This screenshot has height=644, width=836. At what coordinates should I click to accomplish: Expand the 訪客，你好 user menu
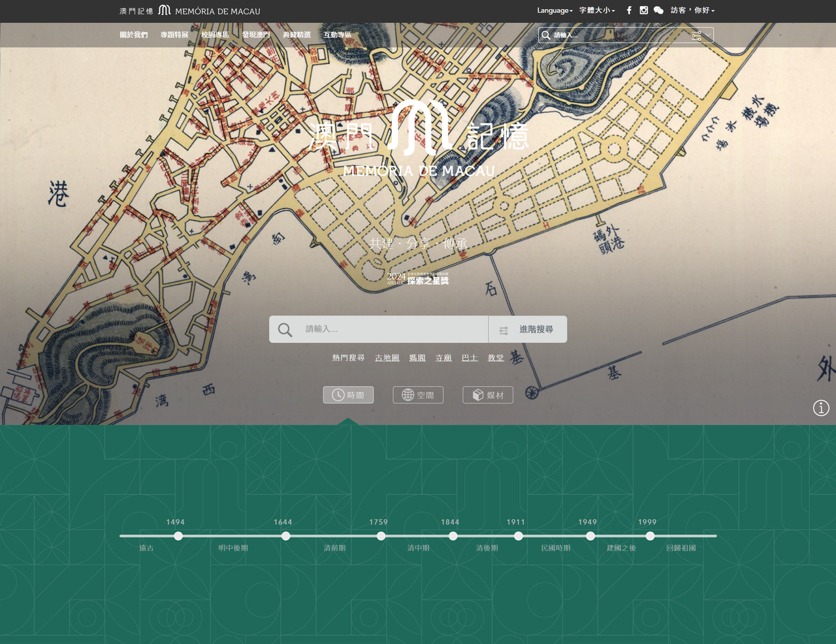[692, 10]
